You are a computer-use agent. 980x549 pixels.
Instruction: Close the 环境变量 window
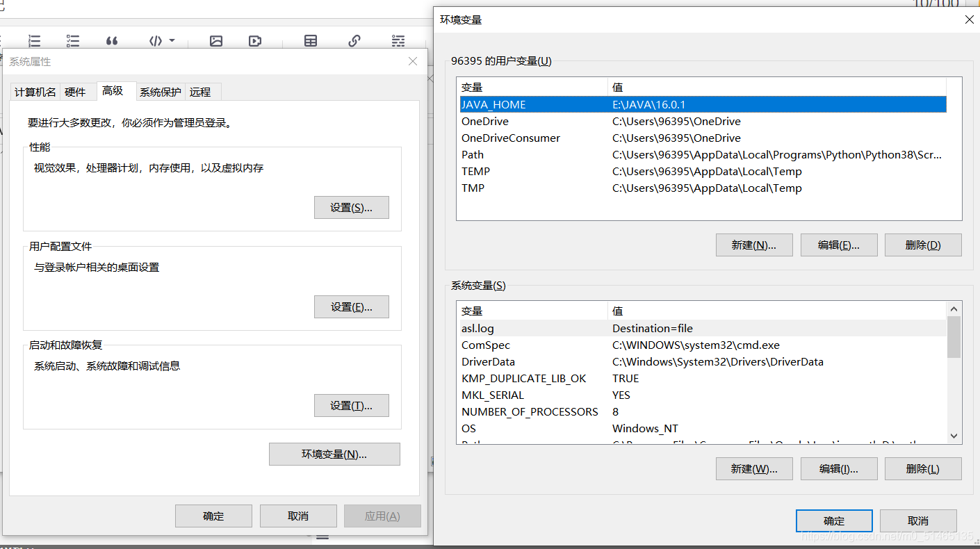[970, 20]
